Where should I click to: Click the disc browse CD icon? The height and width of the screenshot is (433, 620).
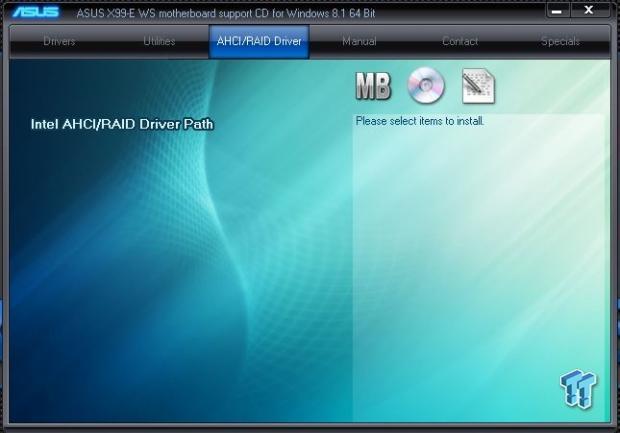pyautogui.click(x=426, y=85)
